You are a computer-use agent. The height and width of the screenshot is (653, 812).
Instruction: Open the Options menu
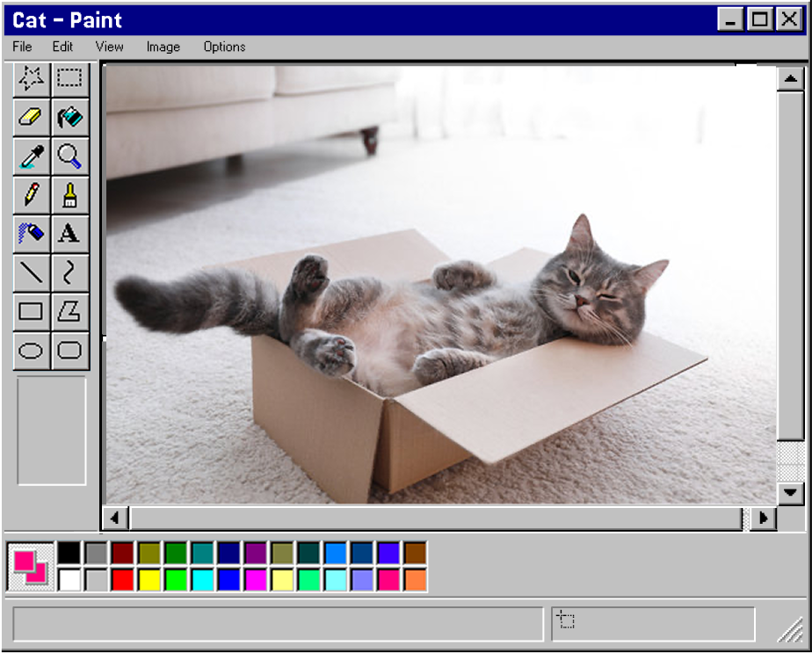coord(224,47)
